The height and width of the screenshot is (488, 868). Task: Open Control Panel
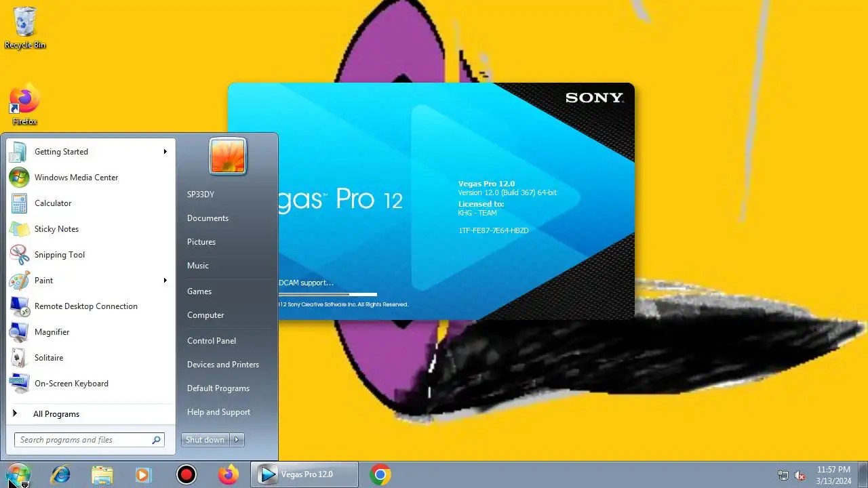coord(212,341)
